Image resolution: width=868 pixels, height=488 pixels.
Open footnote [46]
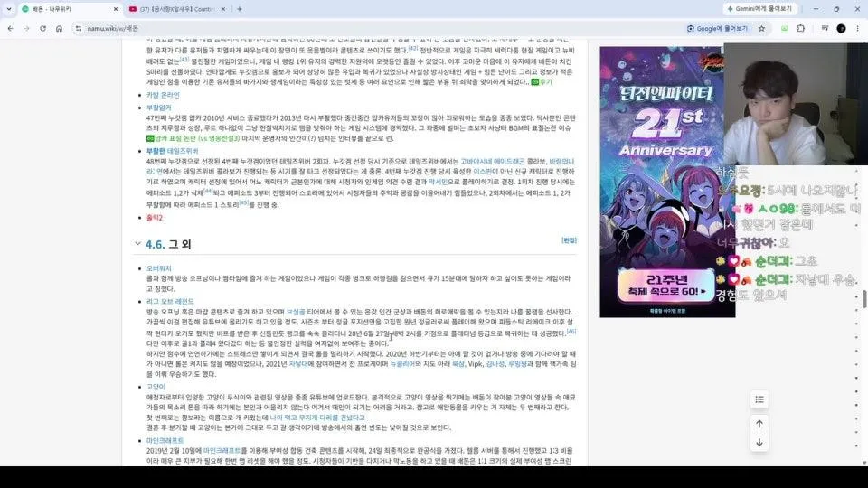pos(571,332)
